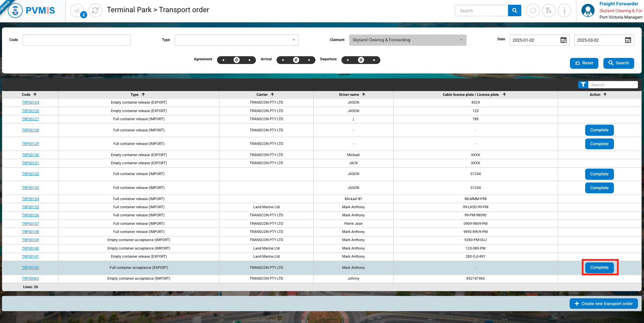This screenshot has width=644, height=323.
Task: Click Create new transport order button
Action: point(603,304)
